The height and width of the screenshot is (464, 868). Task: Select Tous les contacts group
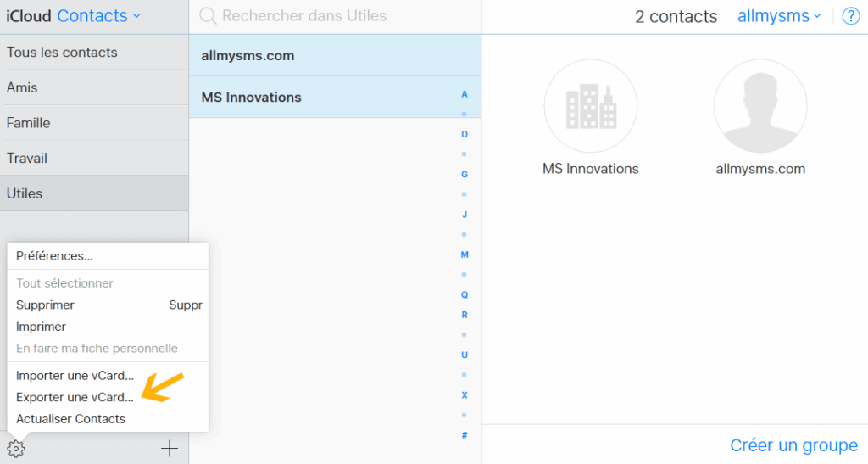pyautogui.click(x=94, y=52)
